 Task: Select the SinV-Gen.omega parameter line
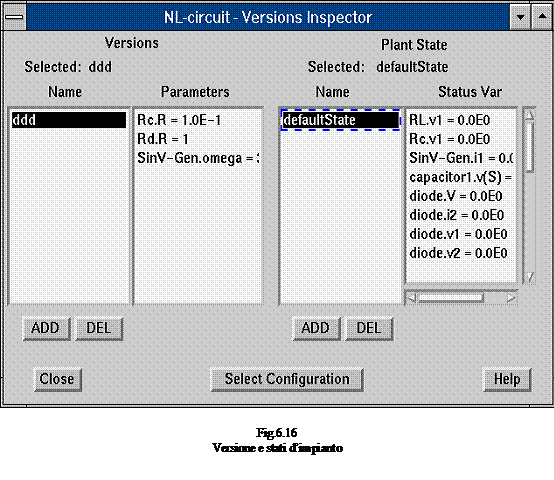click(198, 158)
